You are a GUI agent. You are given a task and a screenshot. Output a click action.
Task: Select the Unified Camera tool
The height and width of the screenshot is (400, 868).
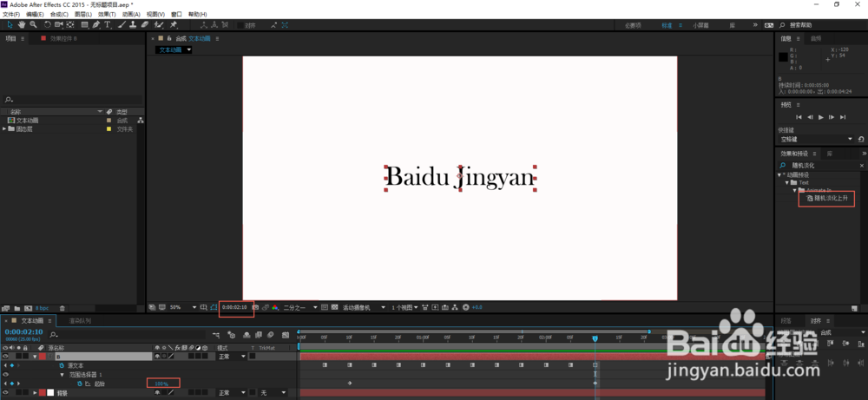tap(59, 25)
